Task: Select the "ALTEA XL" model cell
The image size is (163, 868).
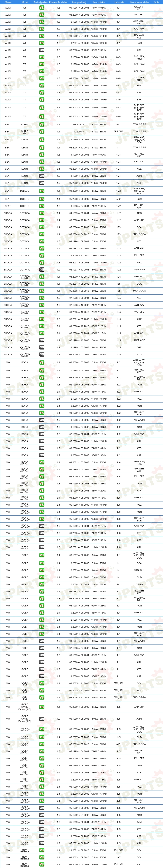Action: [x=25, y=132]
